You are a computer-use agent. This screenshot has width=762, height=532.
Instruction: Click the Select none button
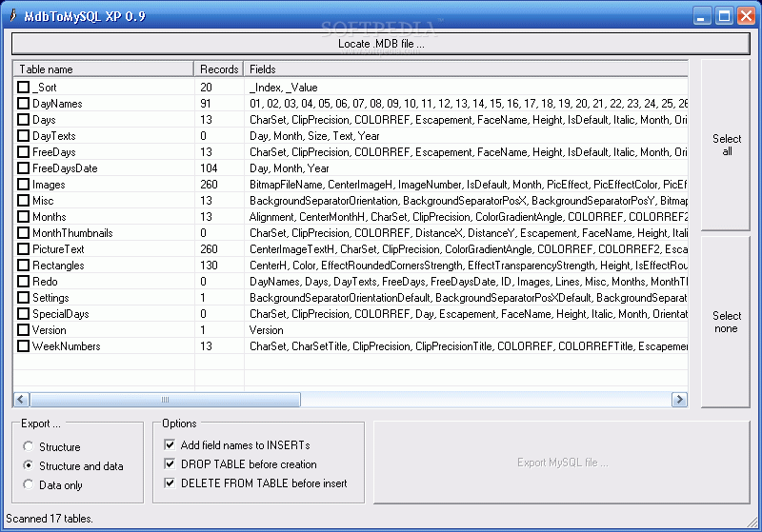click(x=726, y=322)
